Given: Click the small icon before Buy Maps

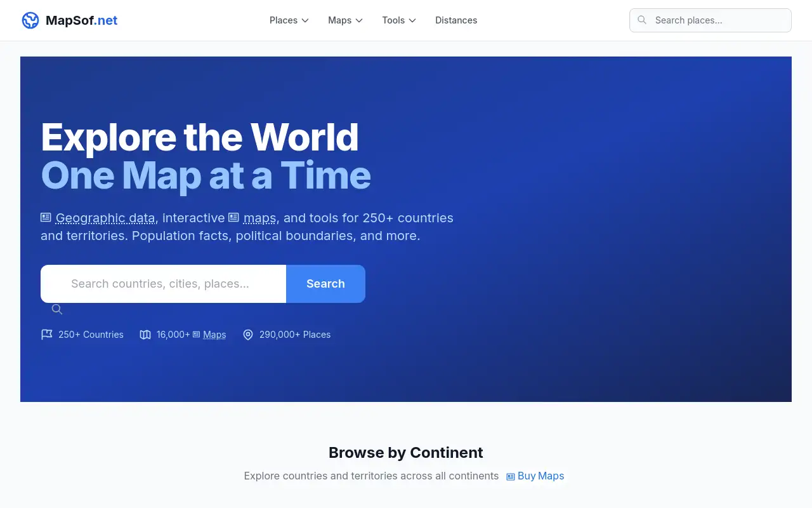Looking at the screenshot, I should point(511,476).
